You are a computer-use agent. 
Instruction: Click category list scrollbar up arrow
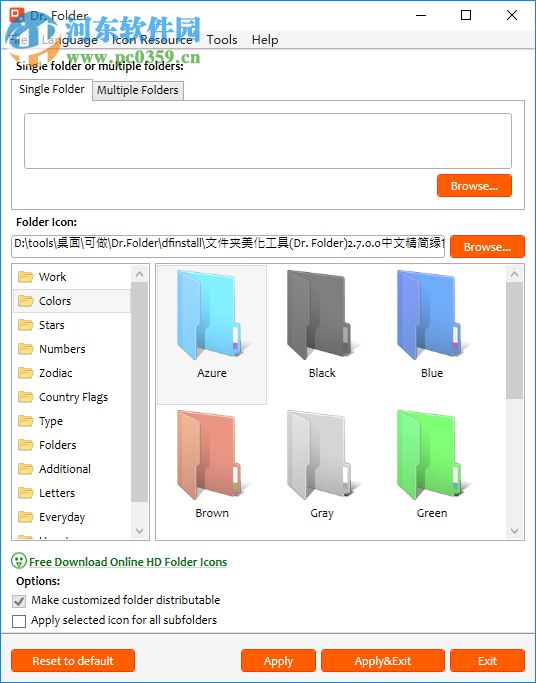click(x=139, y=274)
